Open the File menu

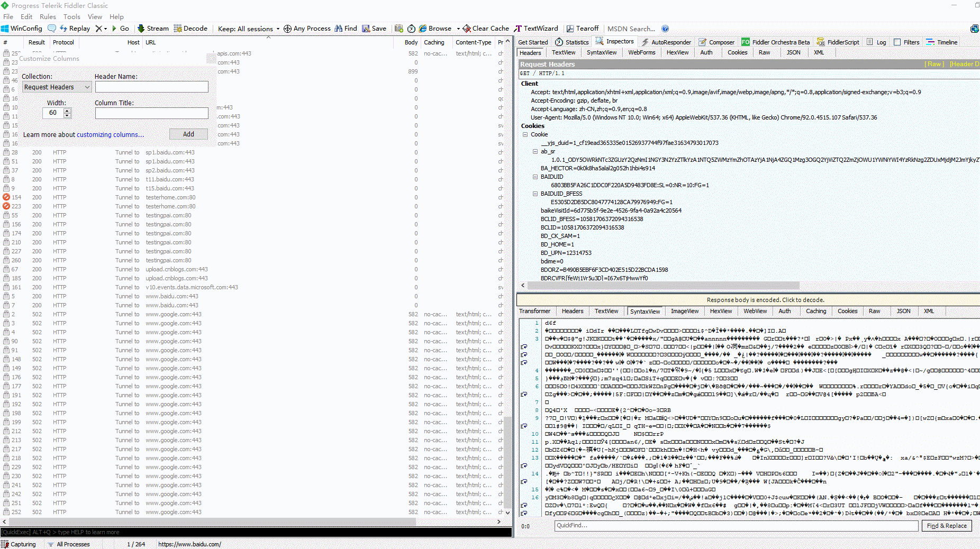tap(8, 16)
